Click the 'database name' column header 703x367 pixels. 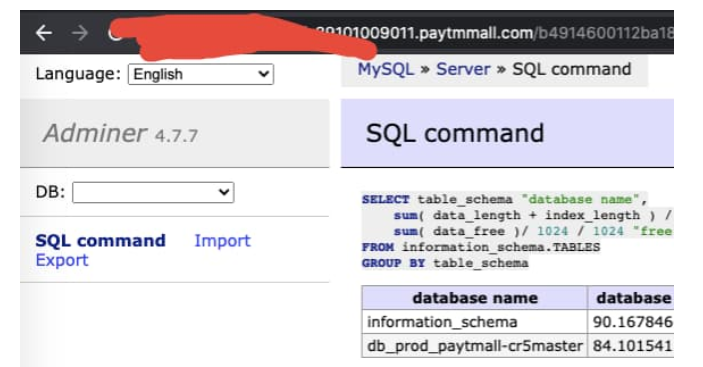(475, 298)
